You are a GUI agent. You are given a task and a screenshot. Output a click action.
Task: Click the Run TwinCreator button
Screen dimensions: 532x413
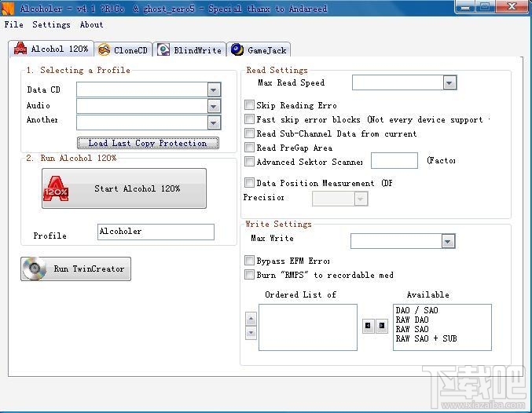(x=75, y=269)
